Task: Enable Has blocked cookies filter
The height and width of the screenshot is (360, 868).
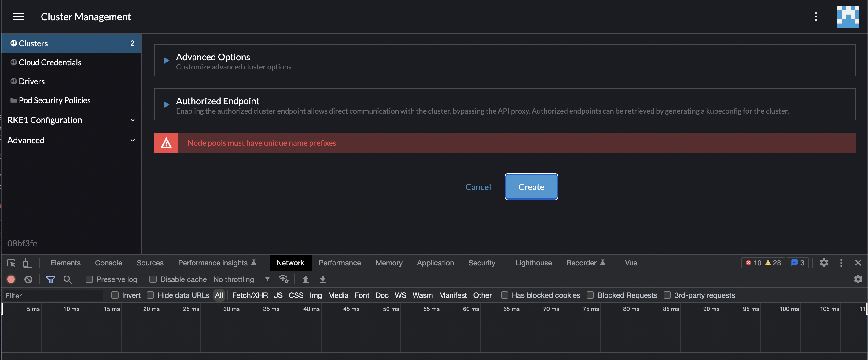Action: pyautogui.click(x=504, y=295)
